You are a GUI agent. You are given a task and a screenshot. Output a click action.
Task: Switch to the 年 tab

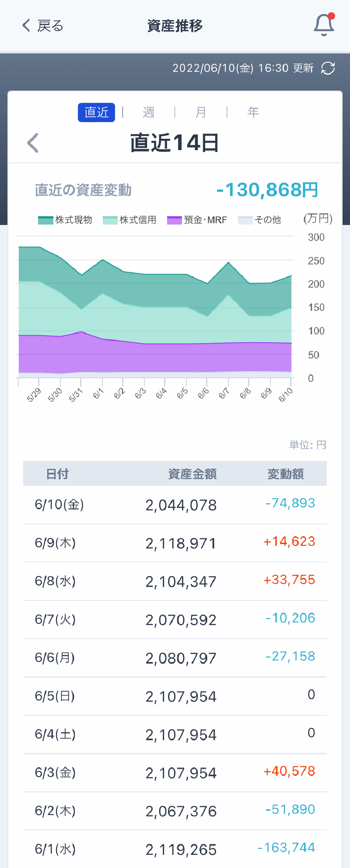click(x=253, y=112)
